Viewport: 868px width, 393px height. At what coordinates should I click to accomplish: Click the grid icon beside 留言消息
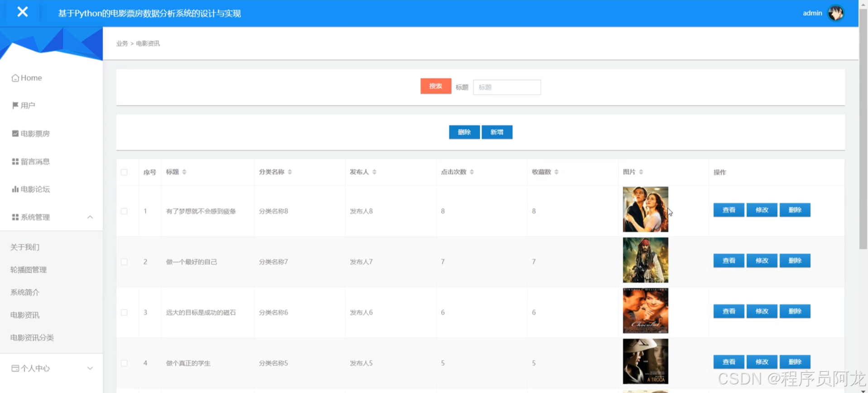15,161
